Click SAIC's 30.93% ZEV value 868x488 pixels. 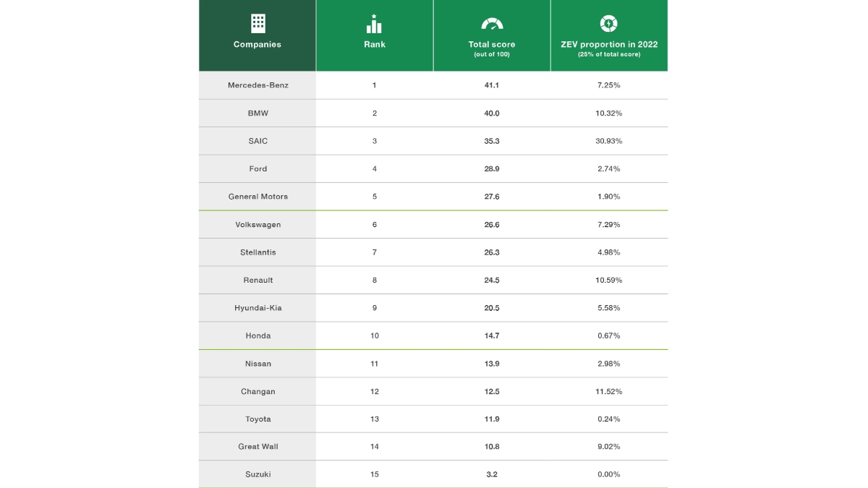(x=609, y=141)
